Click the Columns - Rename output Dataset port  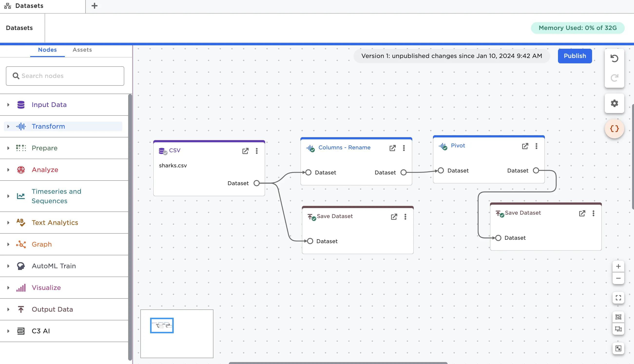point(403,172)
